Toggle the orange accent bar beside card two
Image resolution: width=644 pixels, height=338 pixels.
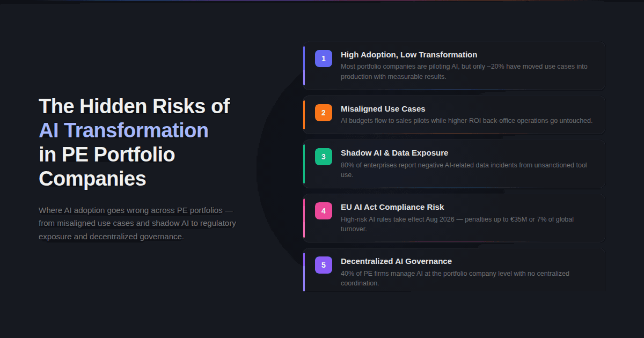(x=304, y=114)
